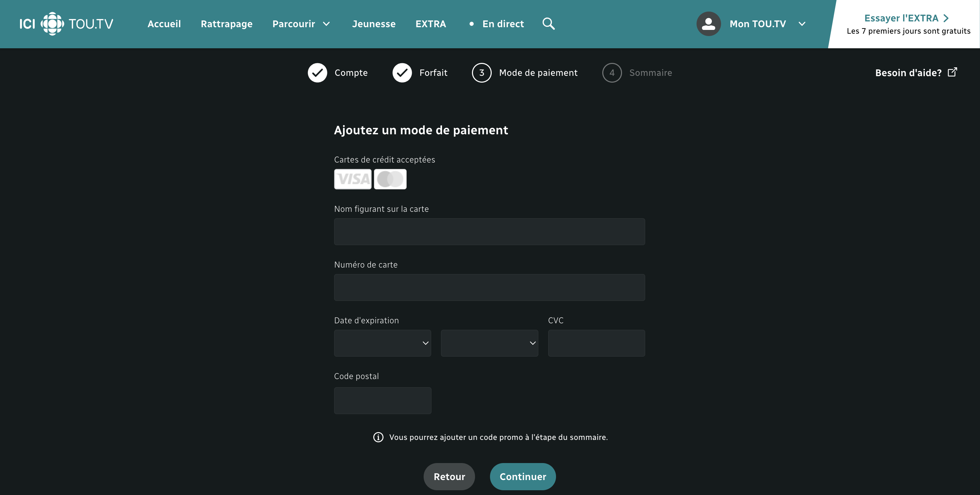The width and height of the screenshot is (980, 495).
Task: Click the 'Nom figurant sur la carte' label
Action: point(381,209)
